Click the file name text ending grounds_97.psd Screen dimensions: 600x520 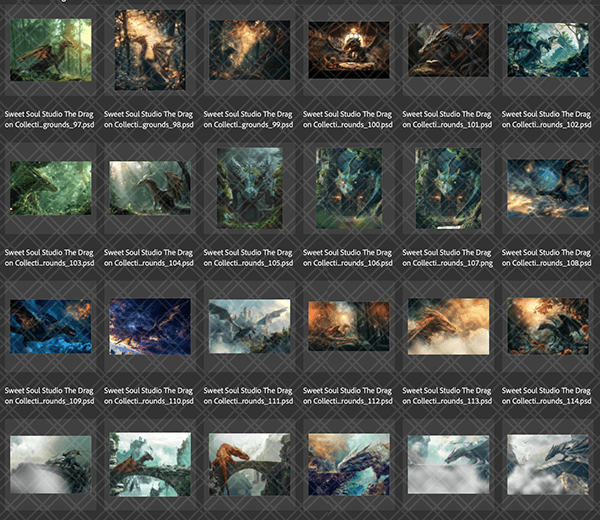49,119
